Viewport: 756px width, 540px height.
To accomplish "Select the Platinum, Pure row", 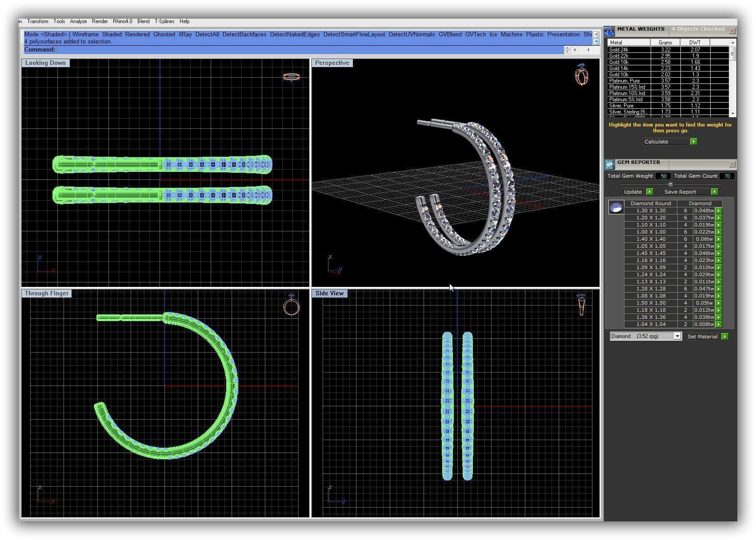I will coord(668,81).
